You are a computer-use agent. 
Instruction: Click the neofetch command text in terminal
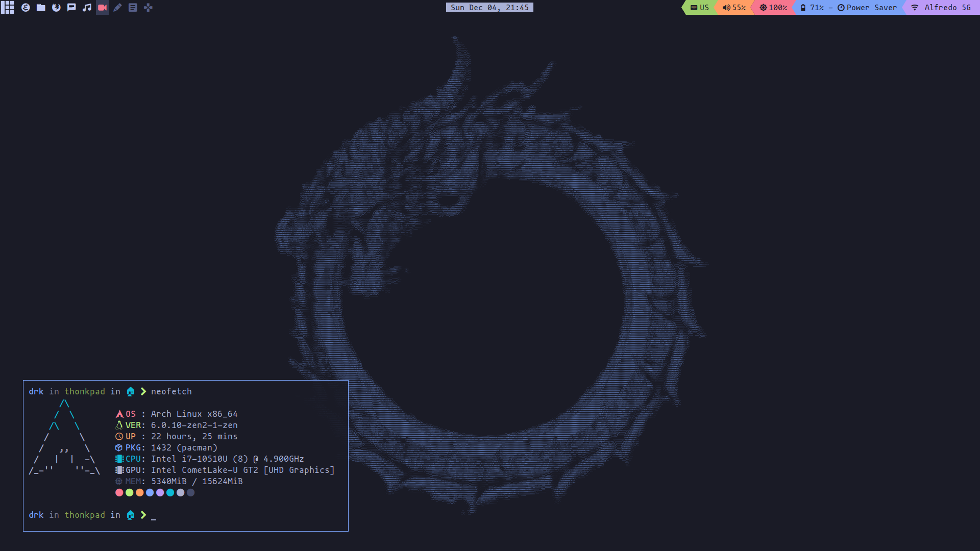point(171,391)
